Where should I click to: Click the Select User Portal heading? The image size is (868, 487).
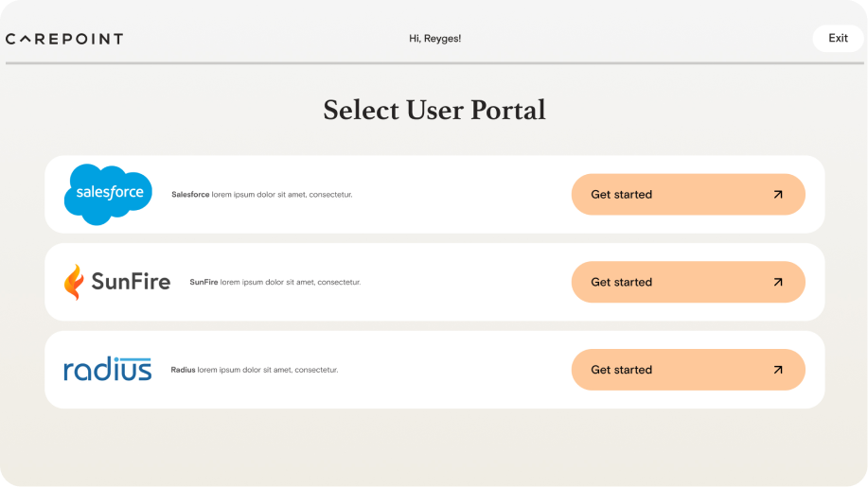[x=434, y=110]
